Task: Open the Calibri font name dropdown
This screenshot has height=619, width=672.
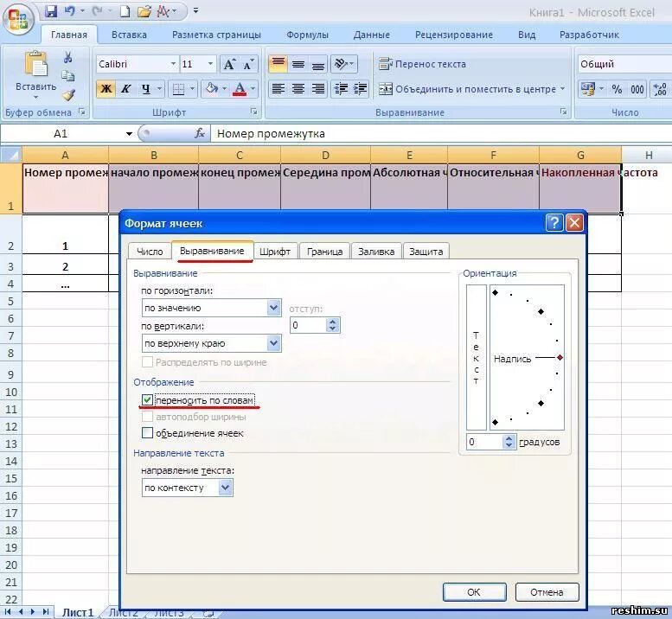Action: coord(173,64)
